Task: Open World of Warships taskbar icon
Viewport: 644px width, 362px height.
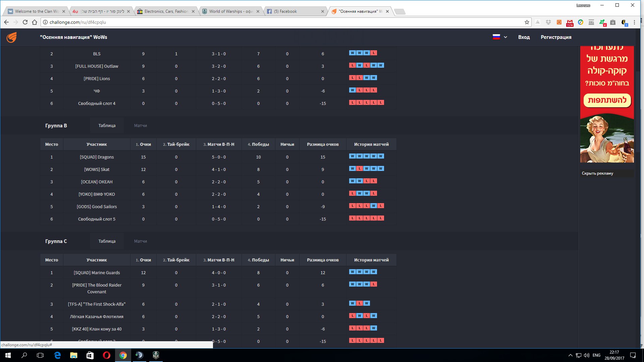Action: (x=156, y=355)
